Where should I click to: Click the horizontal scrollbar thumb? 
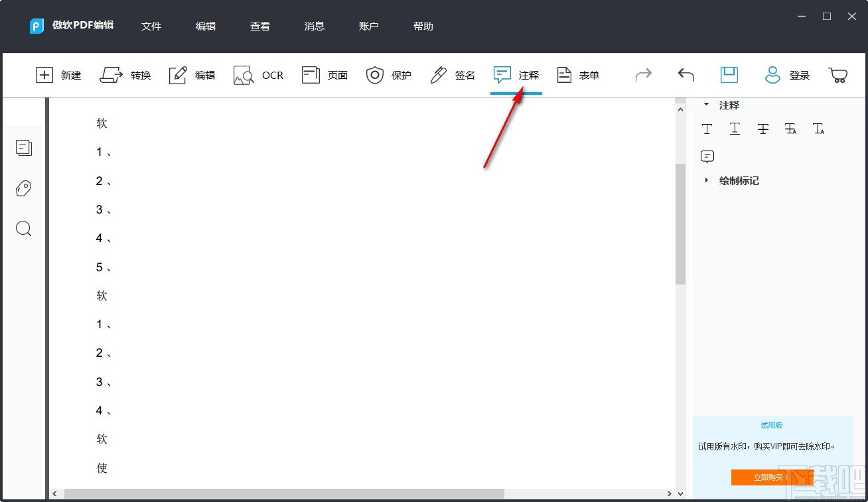coord(284,493)
